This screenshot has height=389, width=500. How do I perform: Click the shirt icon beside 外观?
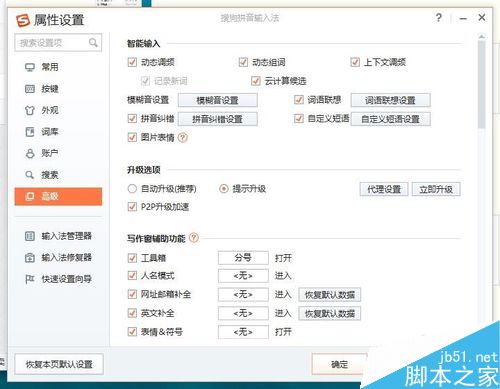pyautogui.click(x=30, y=110)
